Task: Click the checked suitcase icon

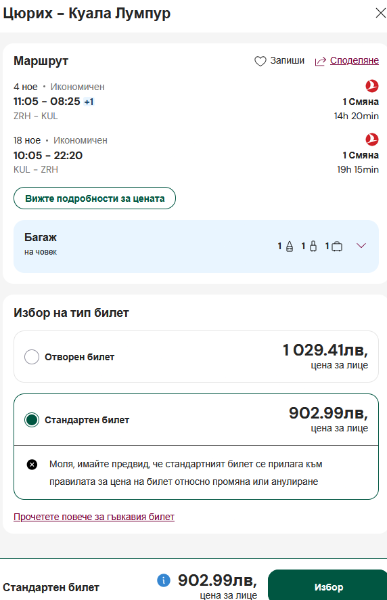Action: click(337, 246)
